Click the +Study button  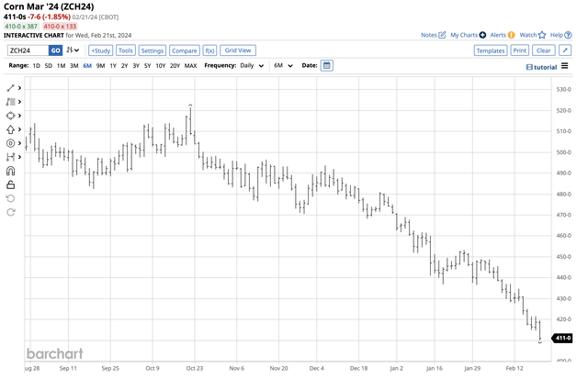pyautogui.click(x=100, y=50)
